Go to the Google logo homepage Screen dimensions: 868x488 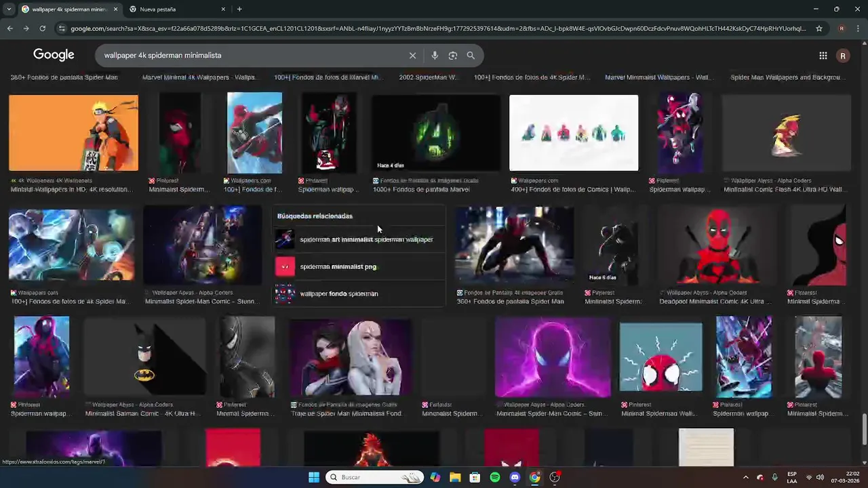pyautogui.click(x=54, y=55)
